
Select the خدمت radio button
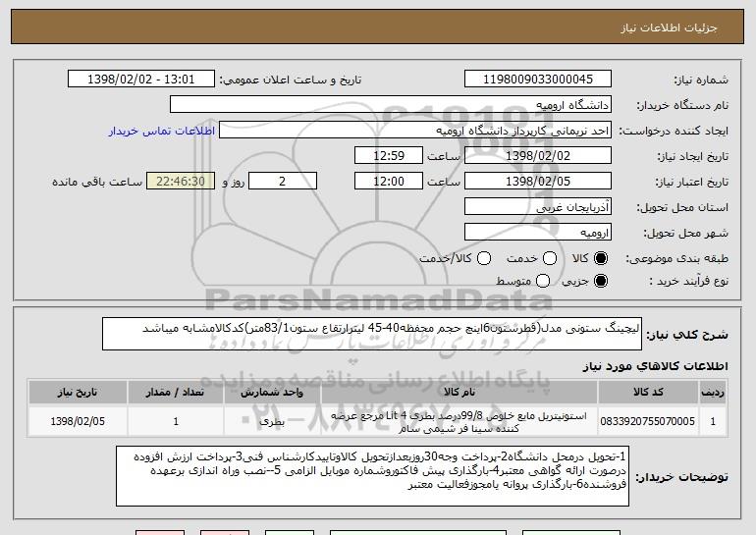tap(550, 258)
